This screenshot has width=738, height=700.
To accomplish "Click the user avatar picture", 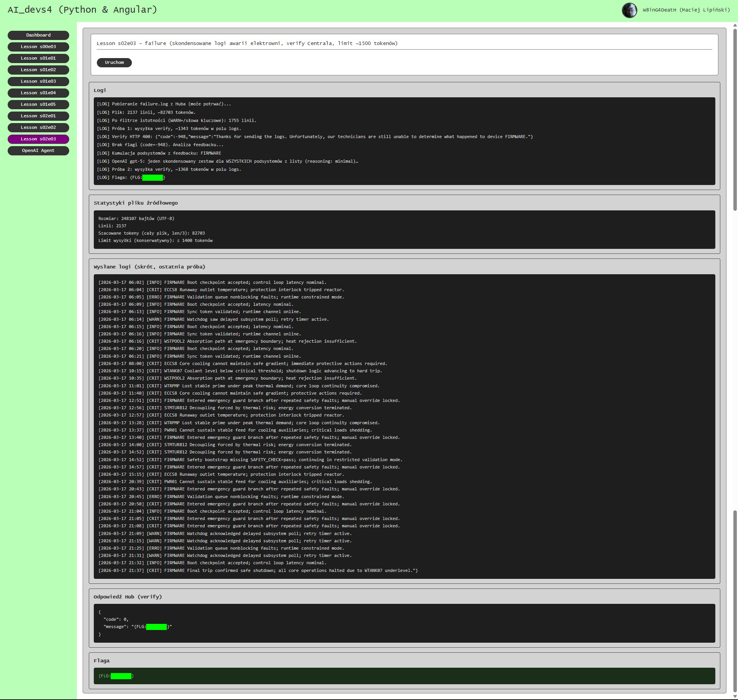I will coord(629,10).
